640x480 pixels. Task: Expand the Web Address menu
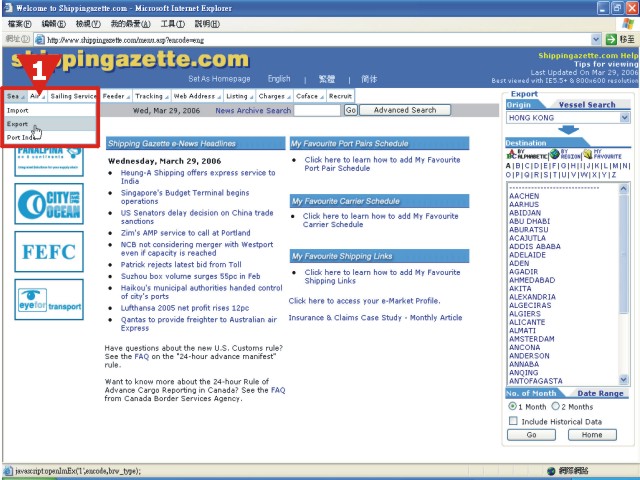(197, 96)
